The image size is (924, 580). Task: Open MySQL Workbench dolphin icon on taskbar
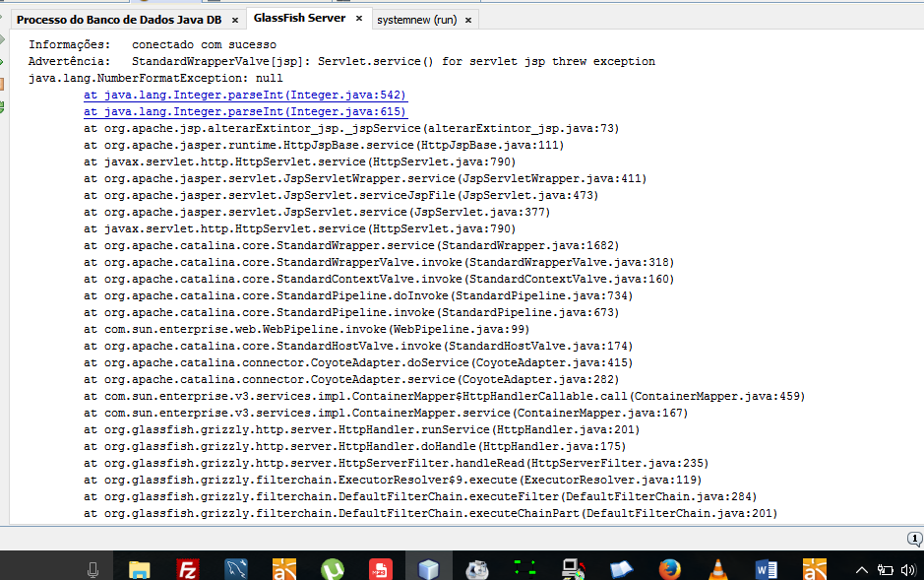point(236,570)
